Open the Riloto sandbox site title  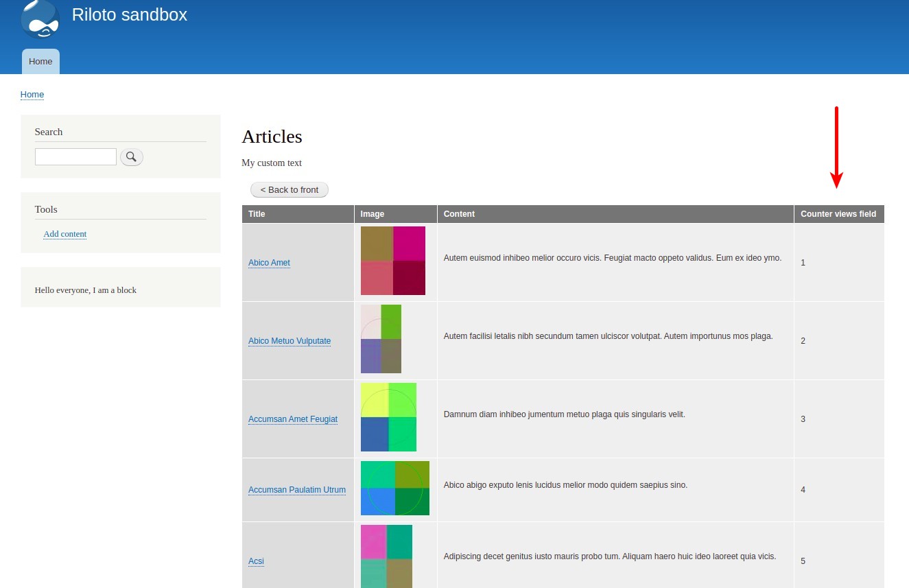(130, 14)
